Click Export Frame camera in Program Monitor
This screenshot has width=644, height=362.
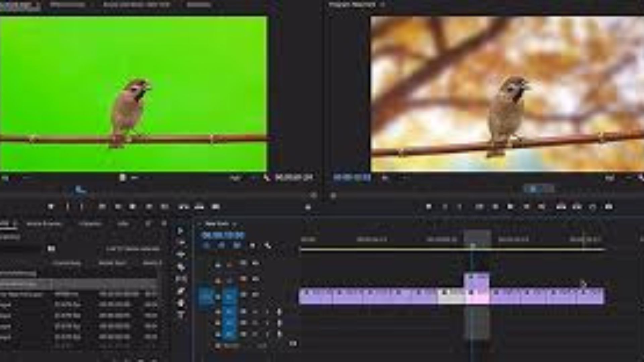pos(608,207)
